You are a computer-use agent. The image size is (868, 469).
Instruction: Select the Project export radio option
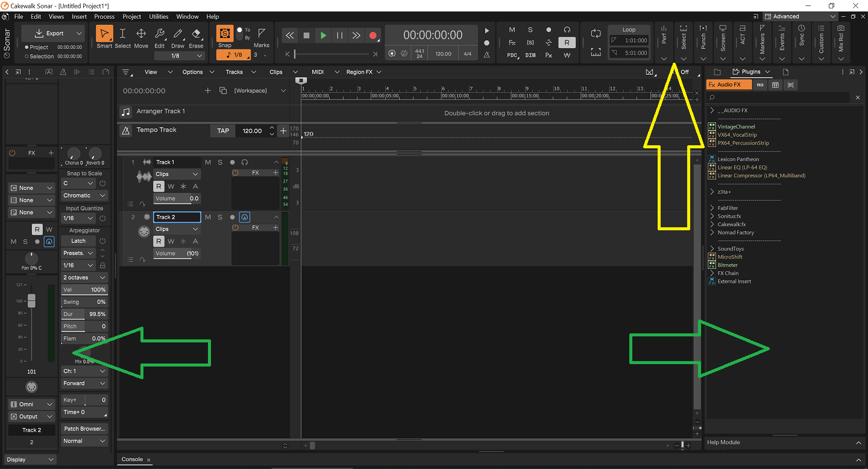[27, 47]
